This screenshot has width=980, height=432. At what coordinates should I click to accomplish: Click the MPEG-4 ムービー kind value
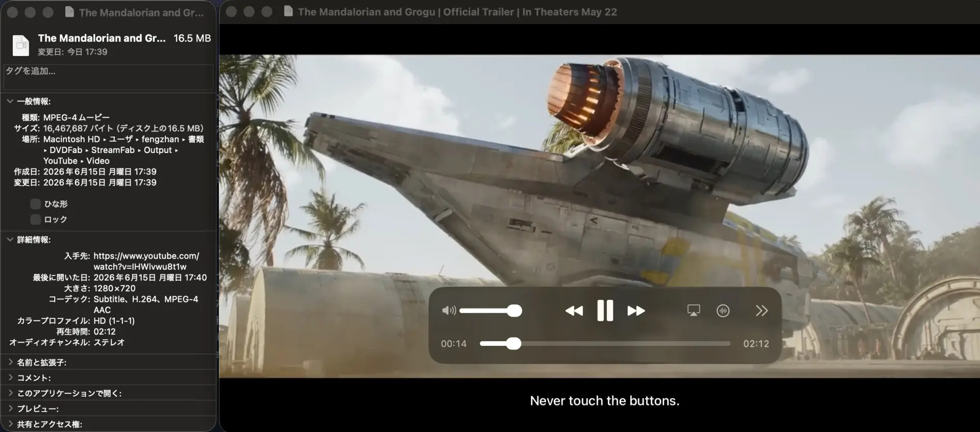(x=77, y=117)
